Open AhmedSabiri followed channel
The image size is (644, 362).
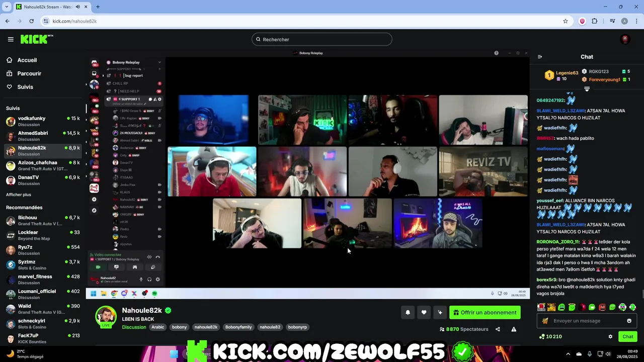point(43,136)
